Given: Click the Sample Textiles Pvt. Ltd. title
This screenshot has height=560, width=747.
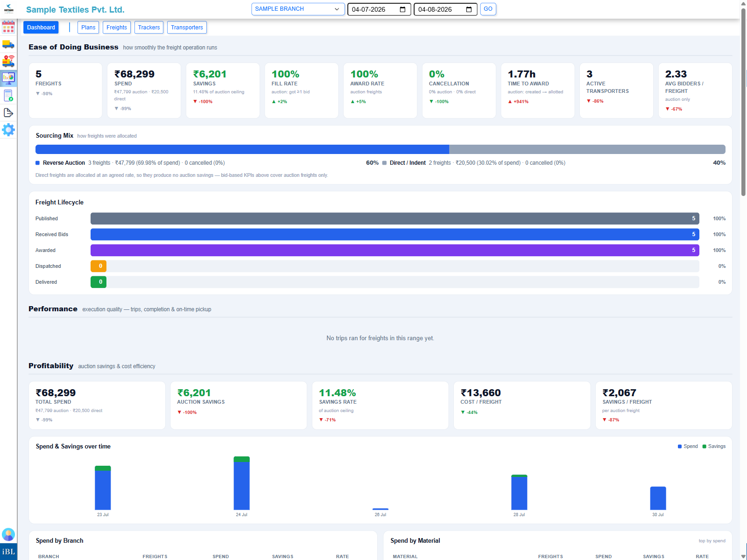Looking at the screenshot, I should [x=75, y=10].
